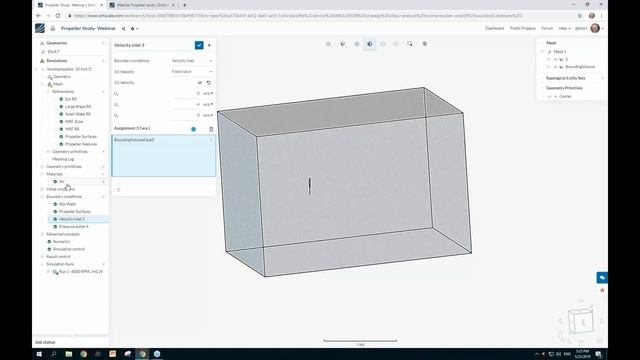The width and height of the screenshot is (640, 360).
Task: Click the first viewer toolbar render icon
Action: pos(328,44)
